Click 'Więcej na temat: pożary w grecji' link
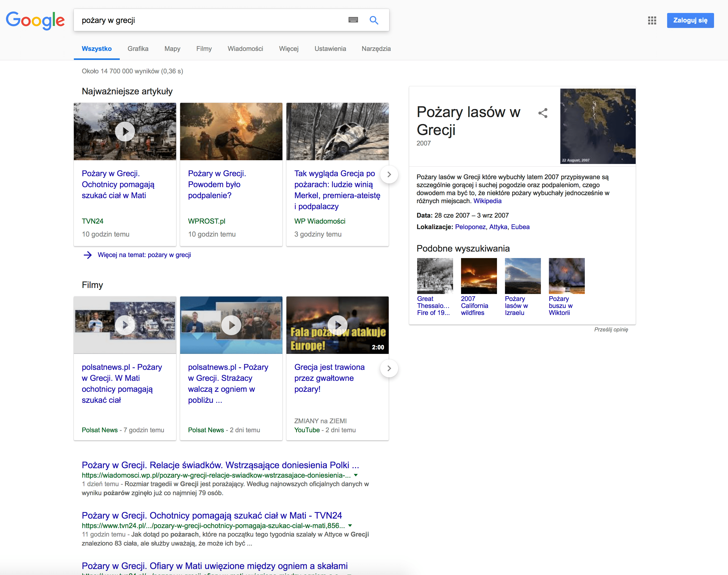 [x=144, y=255]
